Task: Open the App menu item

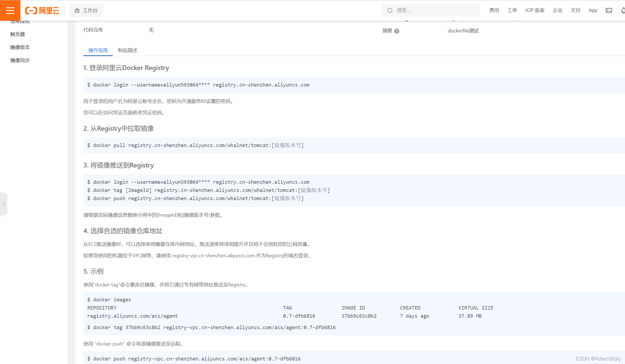Action: tap(593, 10)
